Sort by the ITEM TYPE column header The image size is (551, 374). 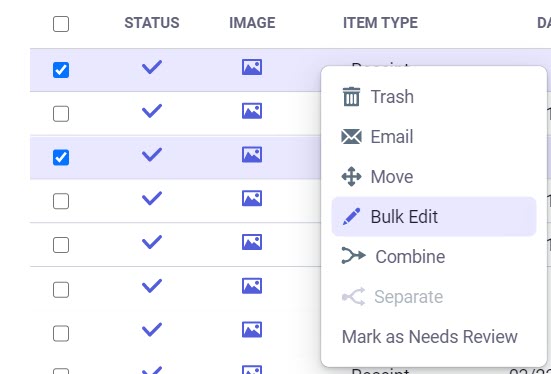[x=380, y=23]
